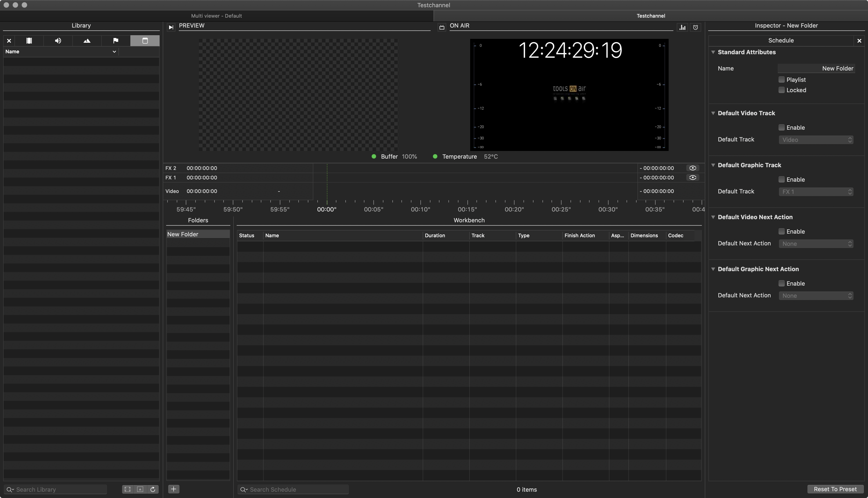Clear the library filter with the X icon
Image resolution: width=868 pixels, height=498 pixels.
click(9, 41)
